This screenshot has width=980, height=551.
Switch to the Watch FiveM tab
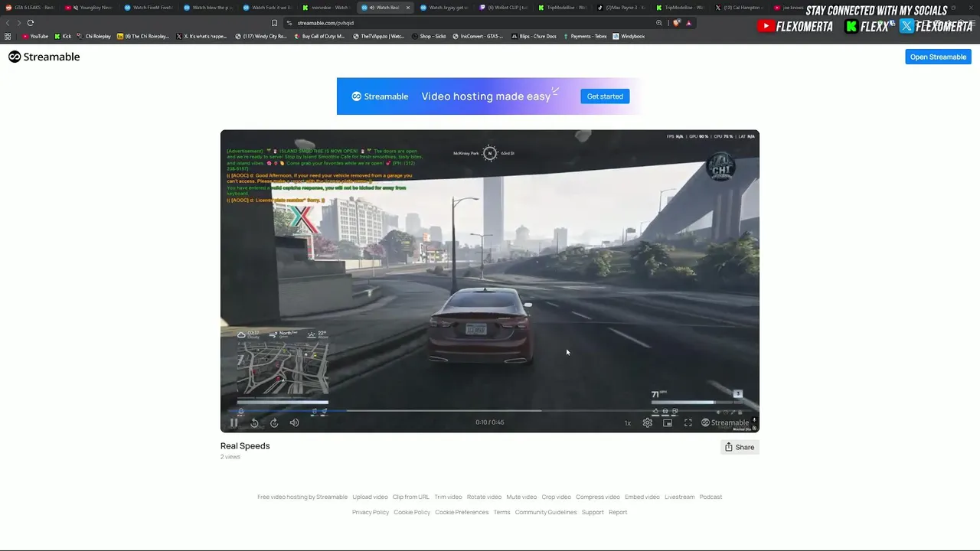149,8
